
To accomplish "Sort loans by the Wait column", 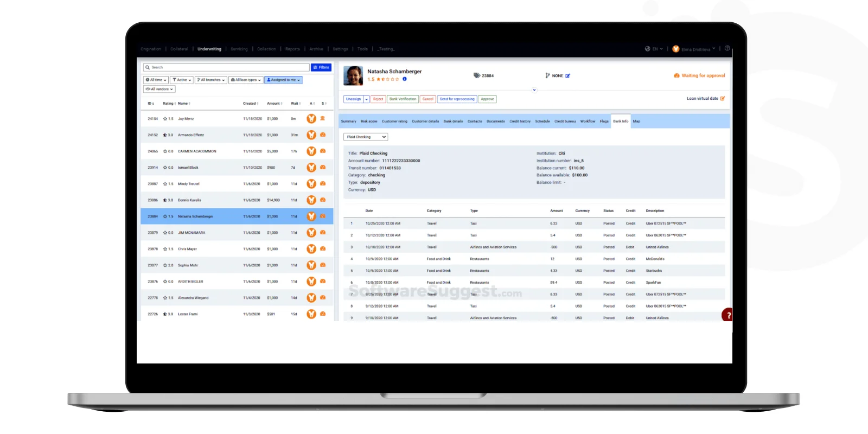I will coord(296,103).
